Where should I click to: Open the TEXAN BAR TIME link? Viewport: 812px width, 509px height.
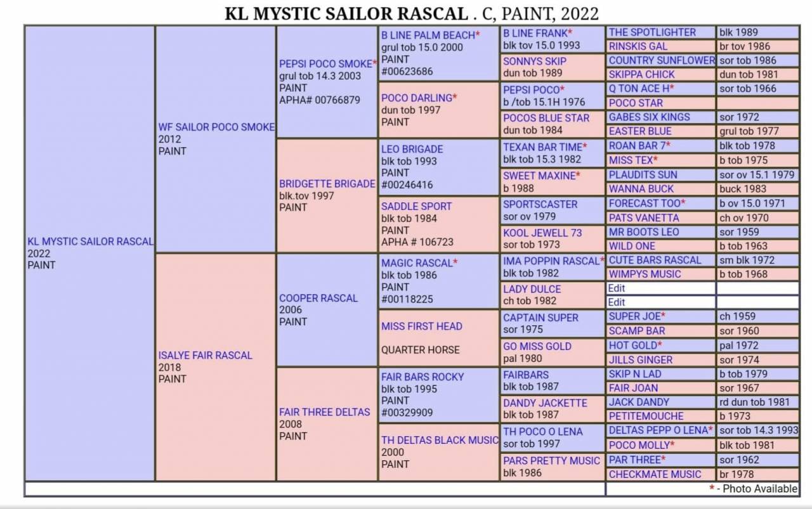click(542, 147)
